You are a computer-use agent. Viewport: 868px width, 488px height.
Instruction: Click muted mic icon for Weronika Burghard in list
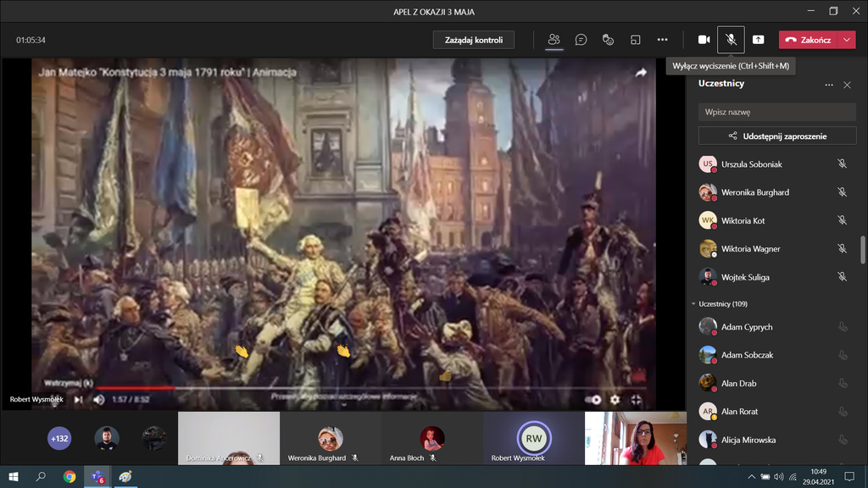(842, 192)
